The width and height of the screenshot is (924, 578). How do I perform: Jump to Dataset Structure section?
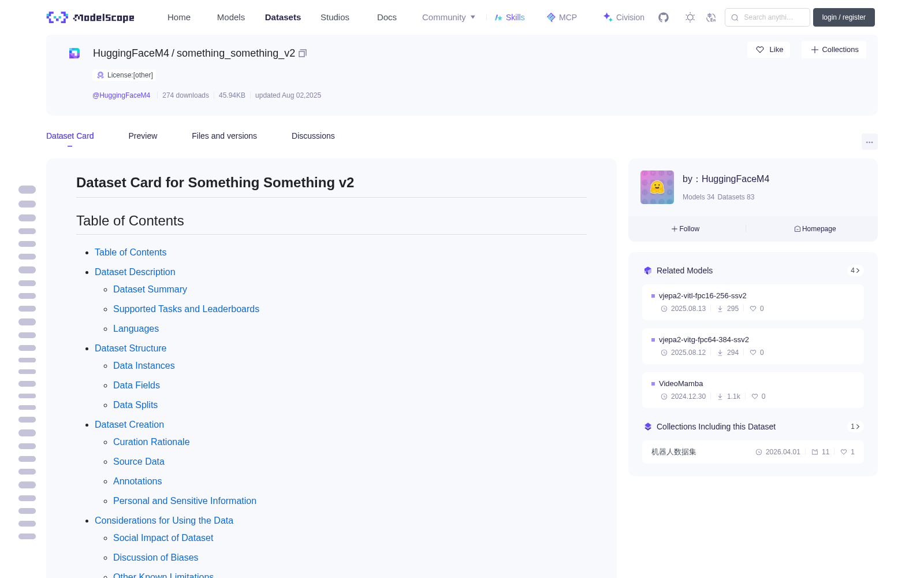click(x=131, y=348)
